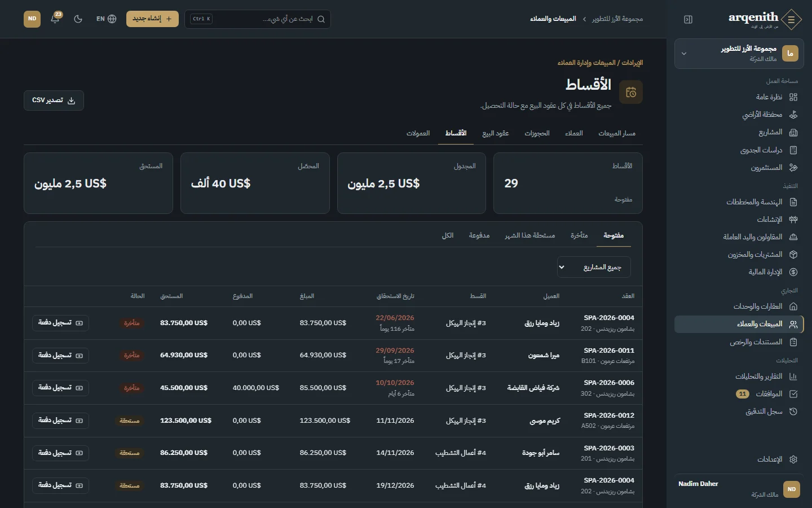This screenshot has height=508, width=812.
Task: Record payment for SPA-2026-0011 row
Action: point(60,356)
